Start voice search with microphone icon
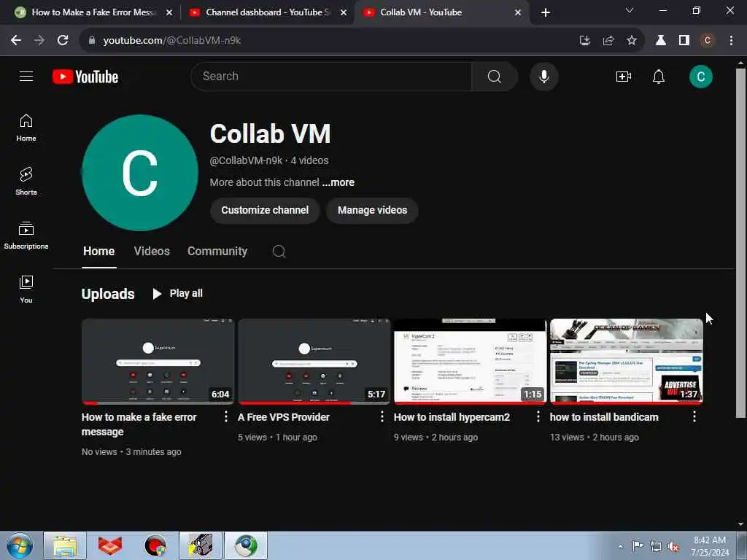 [543, 76]
